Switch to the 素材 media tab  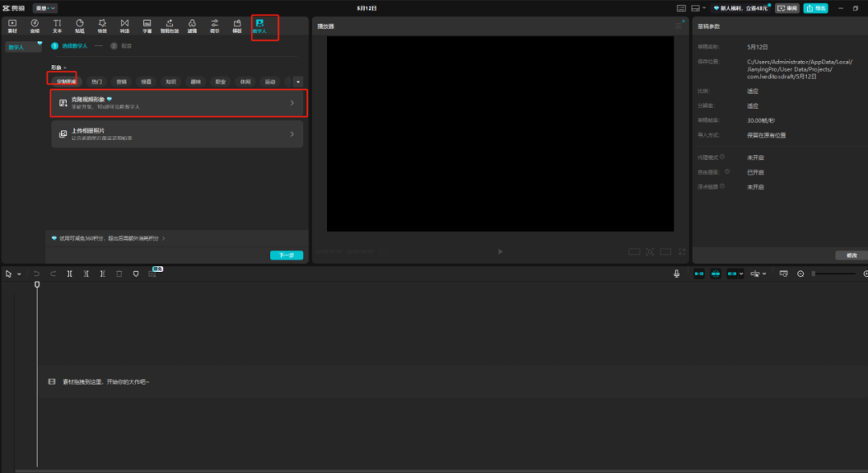(12, 26)
